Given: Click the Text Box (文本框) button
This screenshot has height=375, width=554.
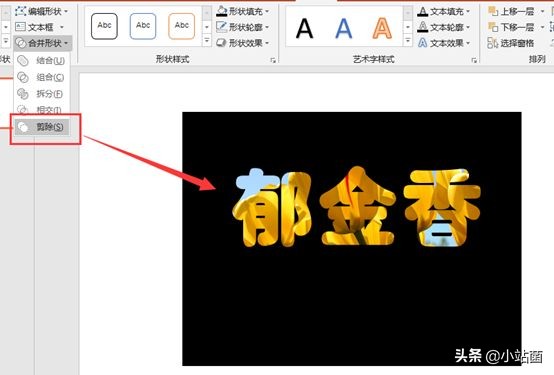Looking at the screenshot, I should (x=35, y=27).
